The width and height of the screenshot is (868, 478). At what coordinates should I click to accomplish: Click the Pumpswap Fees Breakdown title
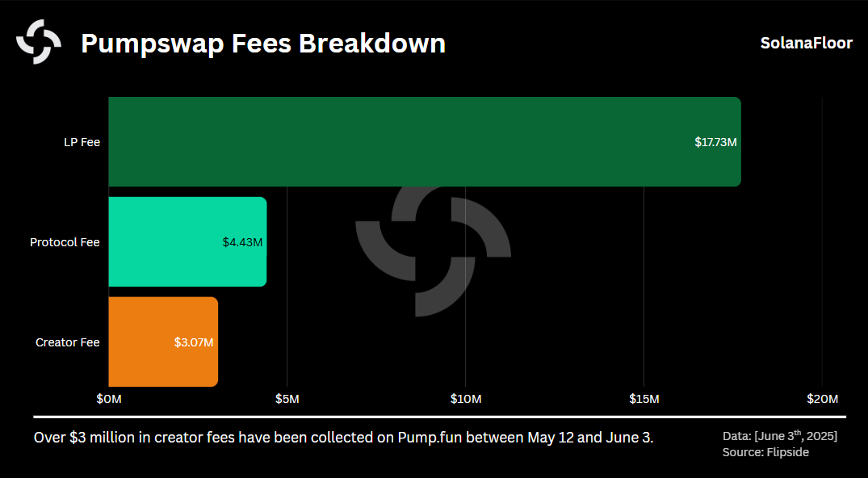pos(263,43)
